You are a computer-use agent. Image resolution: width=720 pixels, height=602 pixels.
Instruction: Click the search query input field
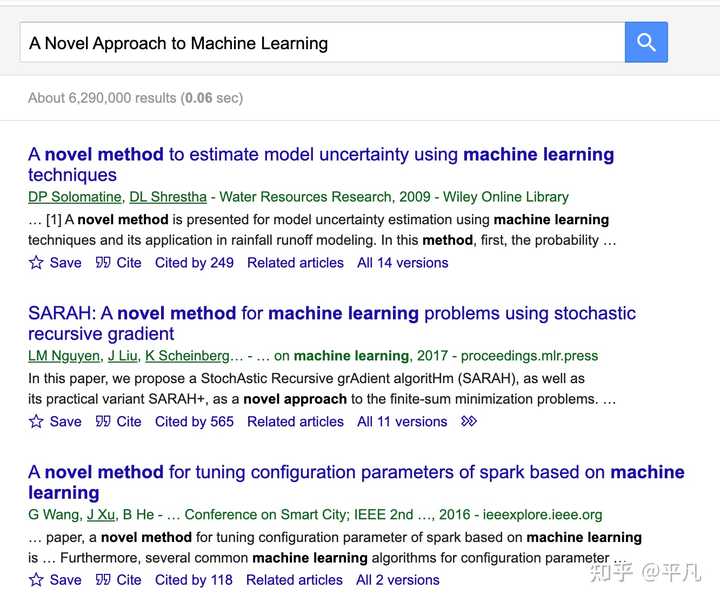[322, 42]
